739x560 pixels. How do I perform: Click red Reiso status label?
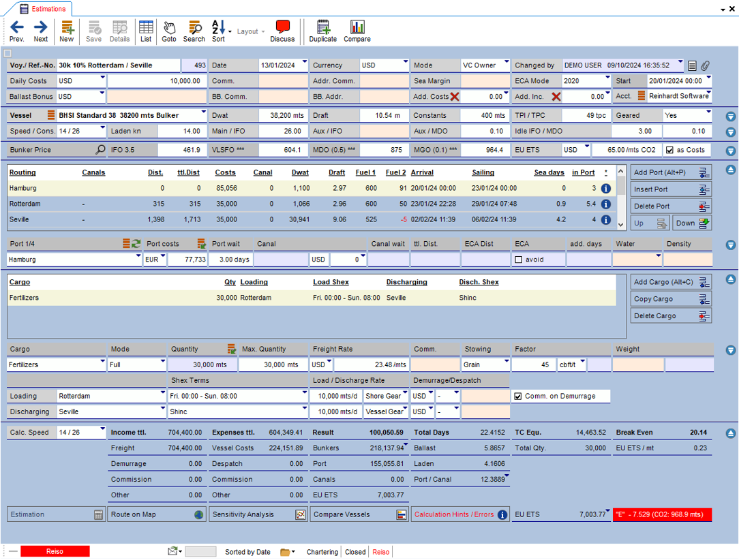55,552
